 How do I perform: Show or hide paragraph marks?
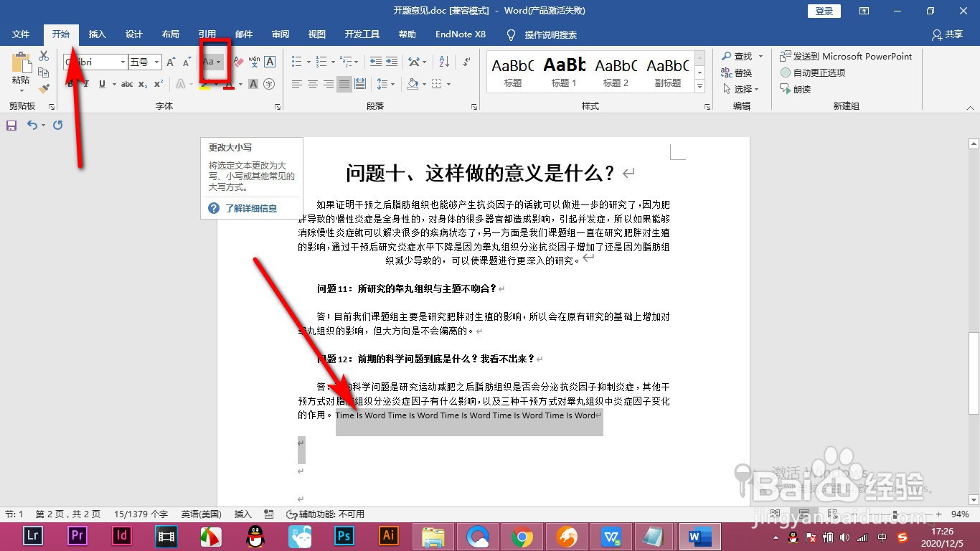(x=465, y=62)
